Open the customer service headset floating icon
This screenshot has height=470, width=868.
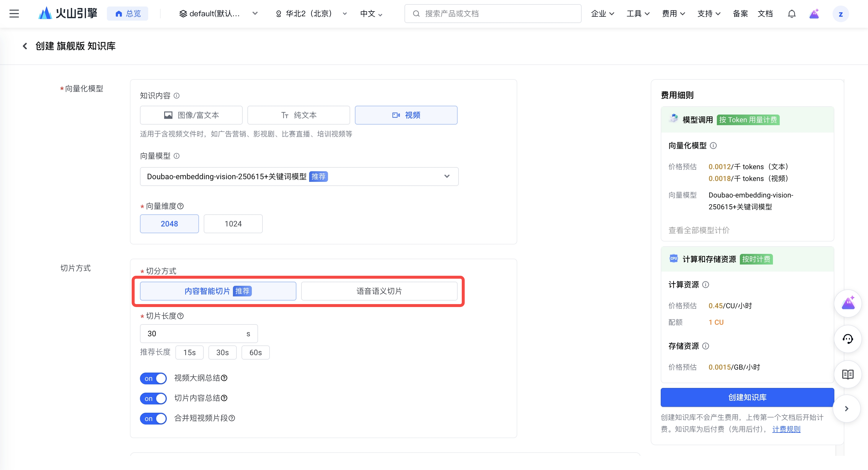pos(847,339)
